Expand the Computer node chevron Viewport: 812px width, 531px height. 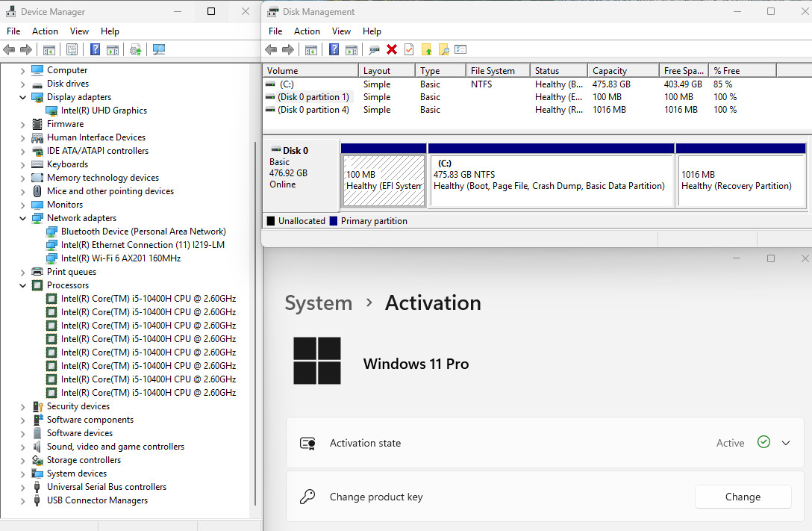(23, 70)
